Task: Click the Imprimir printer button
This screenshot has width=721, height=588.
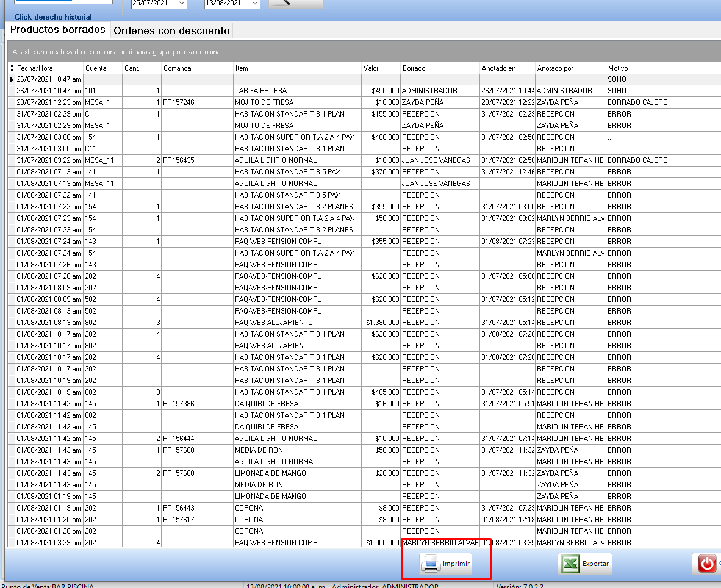Action: click(446, 564)
